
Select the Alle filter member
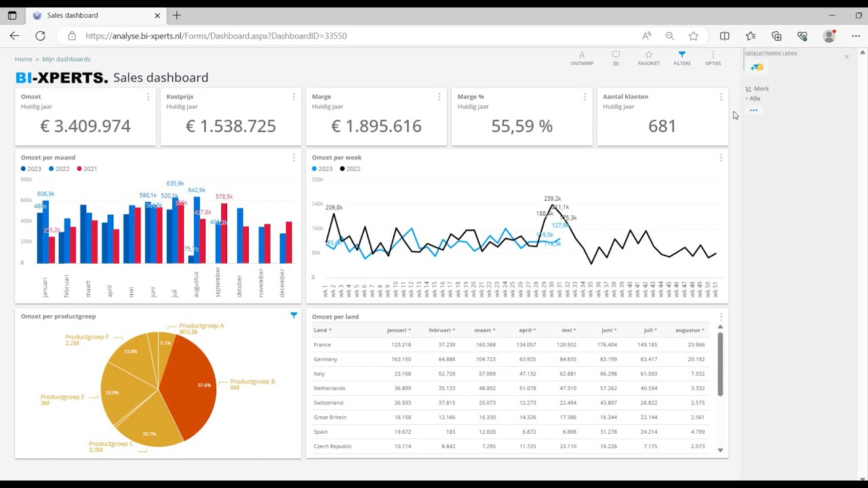[x=755, y=98]
